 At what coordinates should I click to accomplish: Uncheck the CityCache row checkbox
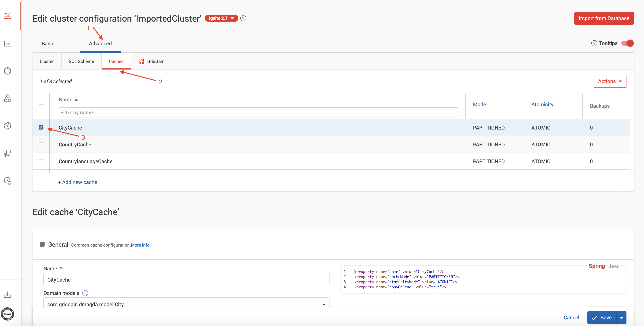coord(41,127)
